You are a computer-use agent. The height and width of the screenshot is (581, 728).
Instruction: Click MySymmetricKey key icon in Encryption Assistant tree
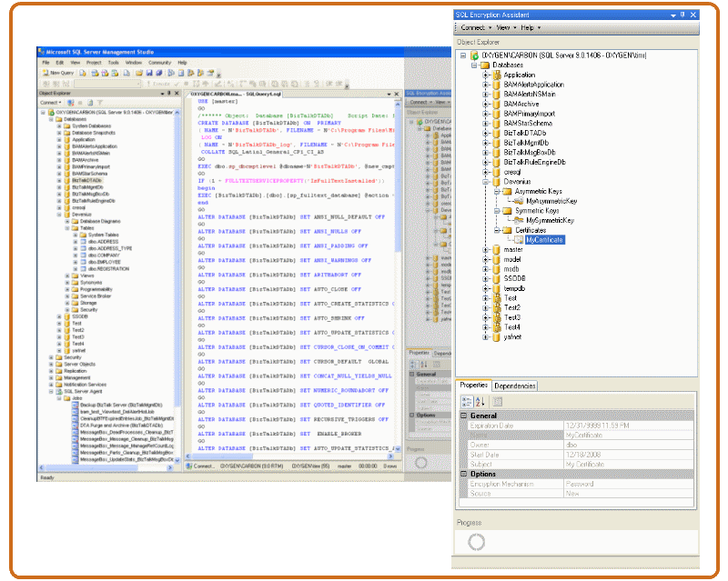[519, 220]
